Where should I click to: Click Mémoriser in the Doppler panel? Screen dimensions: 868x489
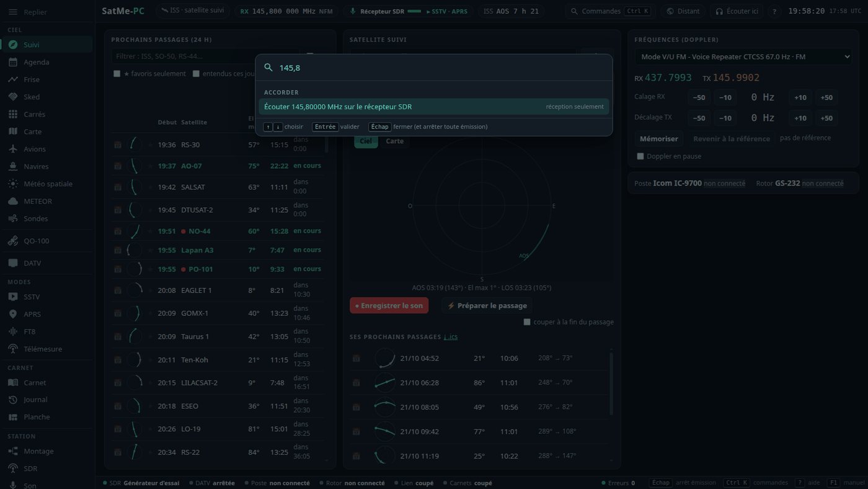(x=659, y=138)
